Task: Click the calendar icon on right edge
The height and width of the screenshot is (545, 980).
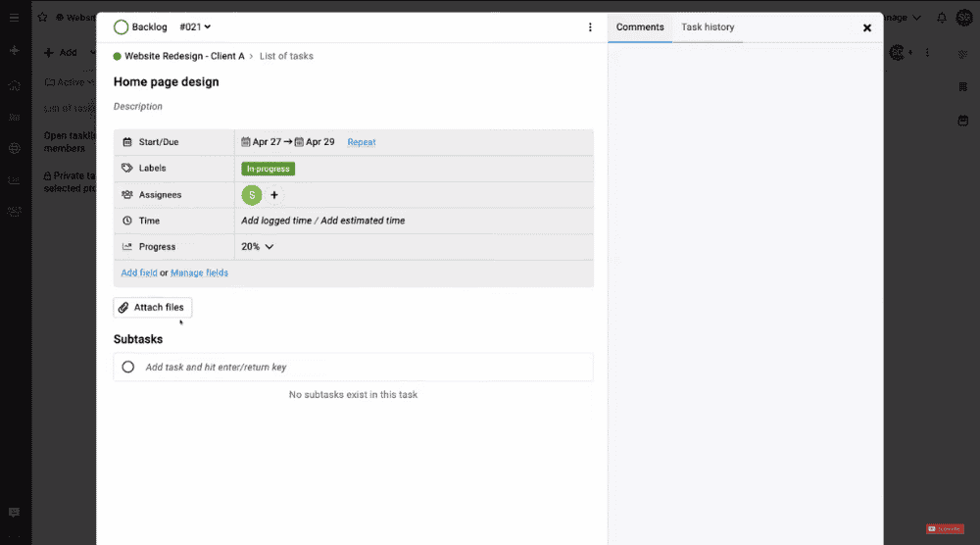Action: tap(963, 120)
